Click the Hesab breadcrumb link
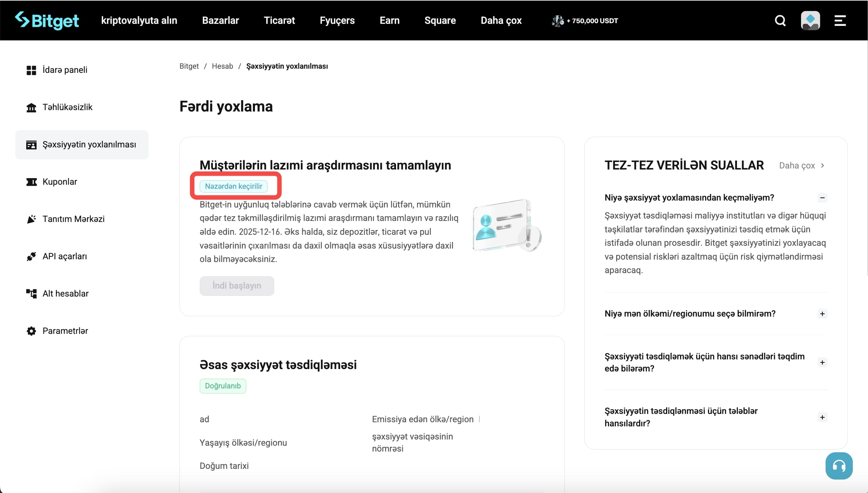Viewport: 868px width, 493px height. tap(222, 66)
